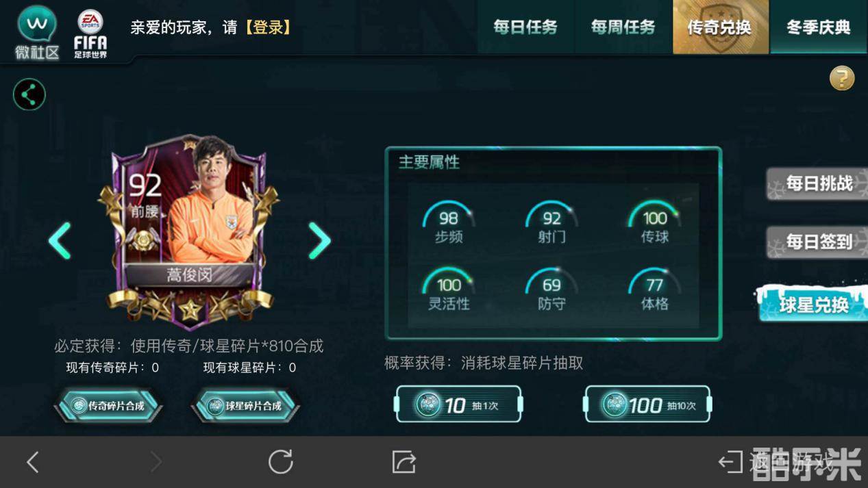This screenshot has height=488, width=868.
Task: Reload page with refresh icon
Action: coord(280,462)
